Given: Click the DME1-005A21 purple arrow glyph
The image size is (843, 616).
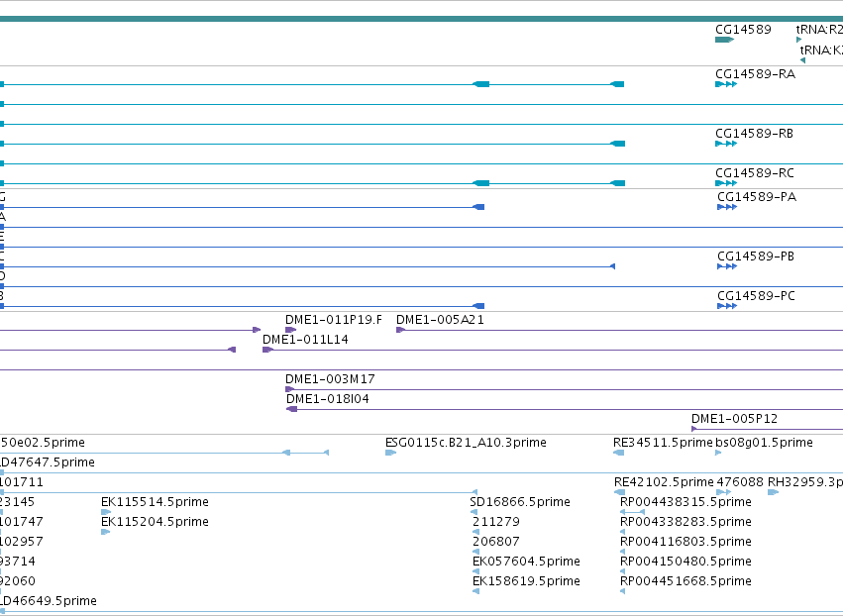Looking at the screenshot, I should click(x=400, y=330).
